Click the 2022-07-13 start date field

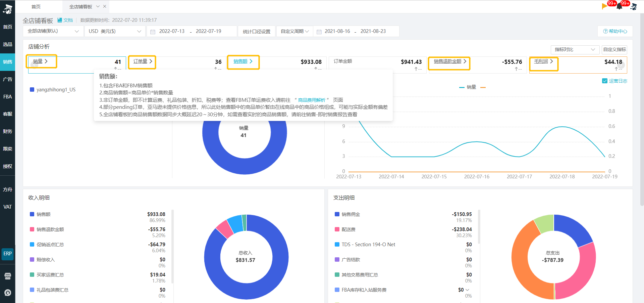point(172,31)
